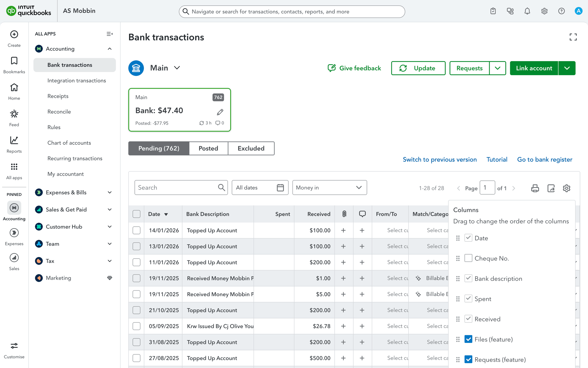Open the All dates date filter
The image size is (588, 368).
coord(260,187)
